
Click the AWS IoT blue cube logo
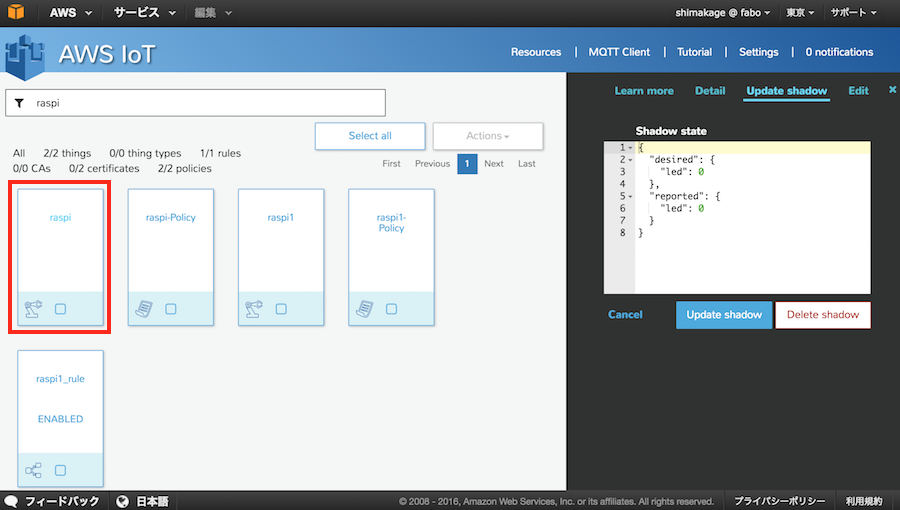coord(27,55)
